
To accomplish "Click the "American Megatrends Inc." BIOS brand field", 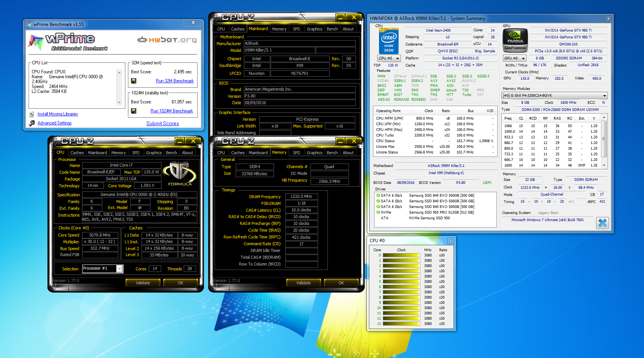I will tap(300, 89).
